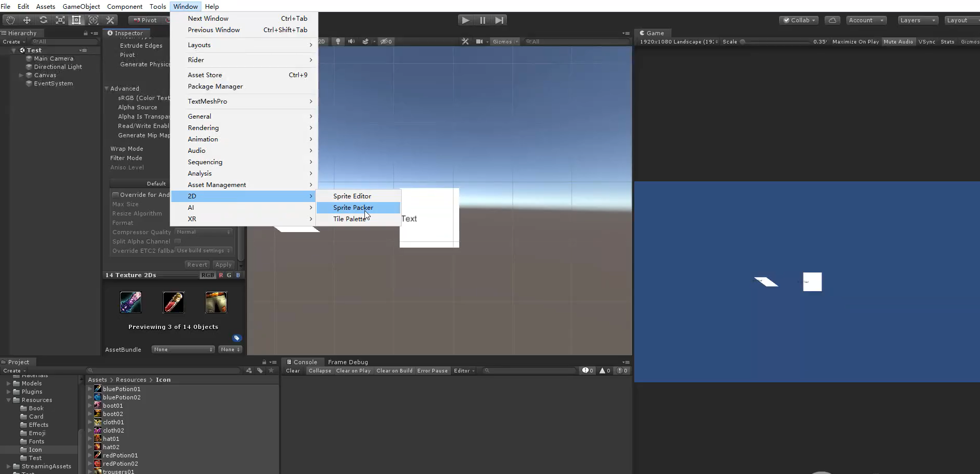Expand the Canvas object in Hierarchy

[21, 75]
